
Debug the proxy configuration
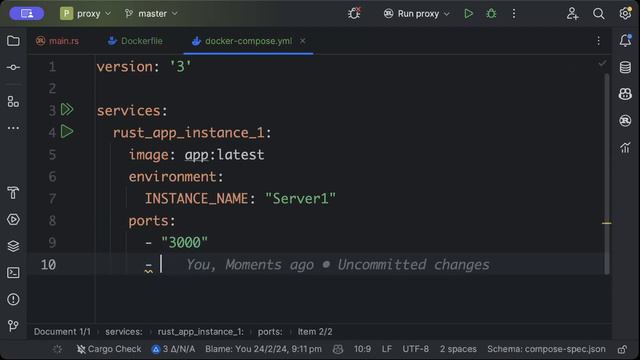pos(491,13)
